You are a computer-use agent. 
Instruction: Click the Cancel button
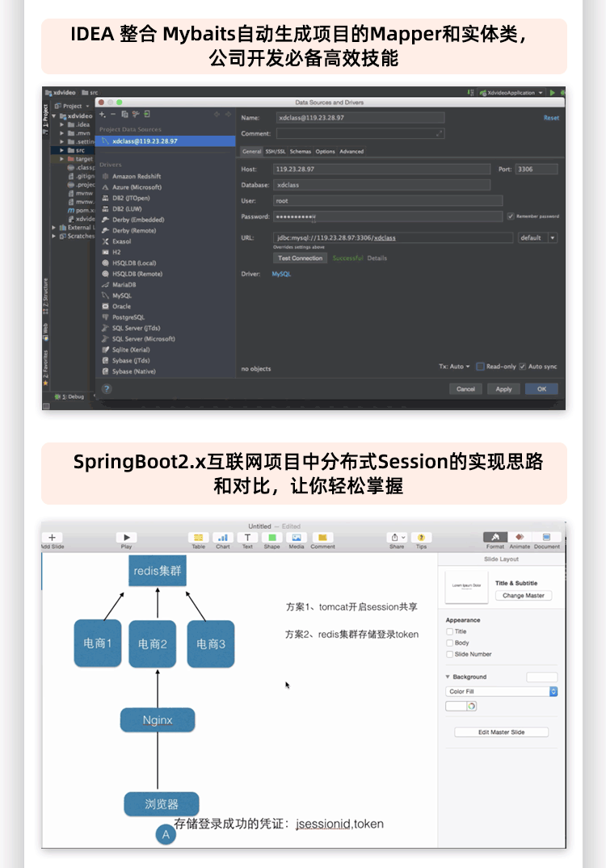coord(465,389)
